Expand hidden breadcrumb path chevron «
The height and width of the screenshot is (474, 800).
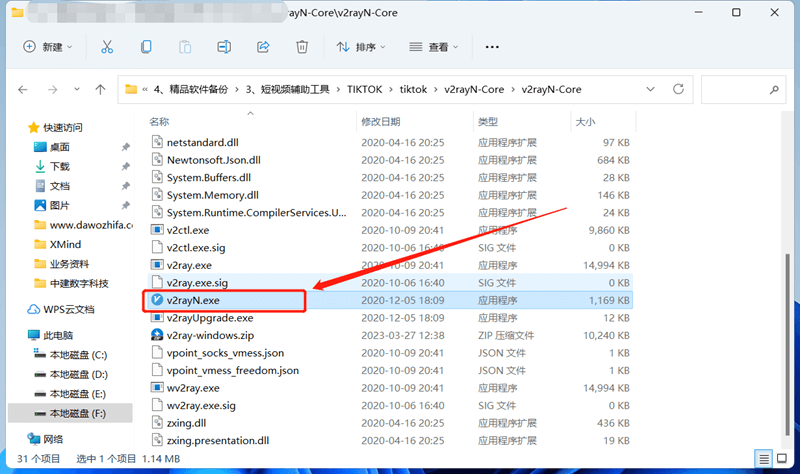[145, 89]
